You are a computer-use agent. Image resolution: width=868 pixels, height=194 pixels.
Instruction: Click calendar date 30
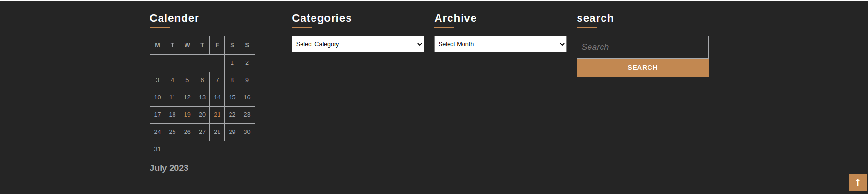(247, 132)
